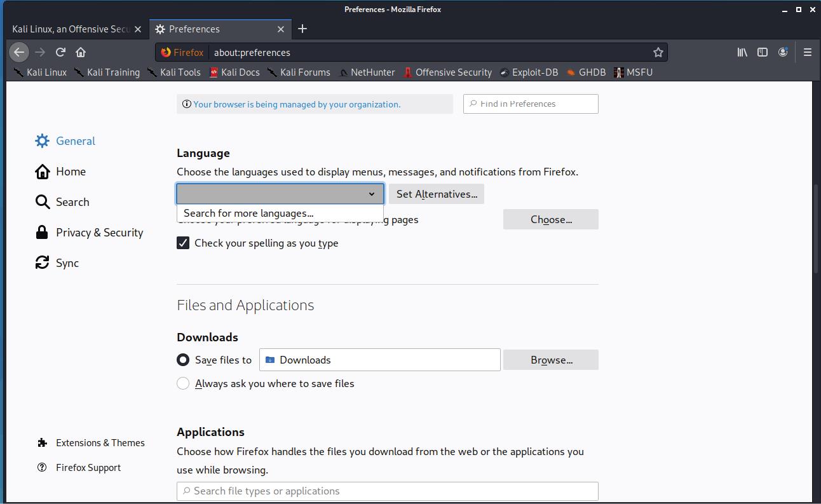Uncheck Check your spelling as you type

coord(183,243)
